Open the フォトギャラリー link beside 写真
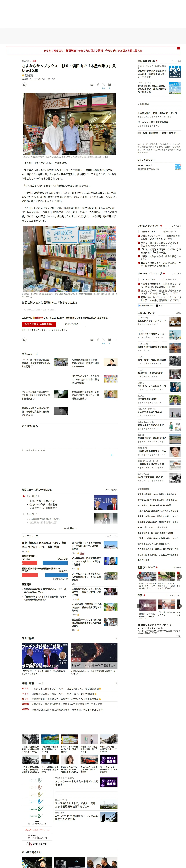 tap(174, 595)
